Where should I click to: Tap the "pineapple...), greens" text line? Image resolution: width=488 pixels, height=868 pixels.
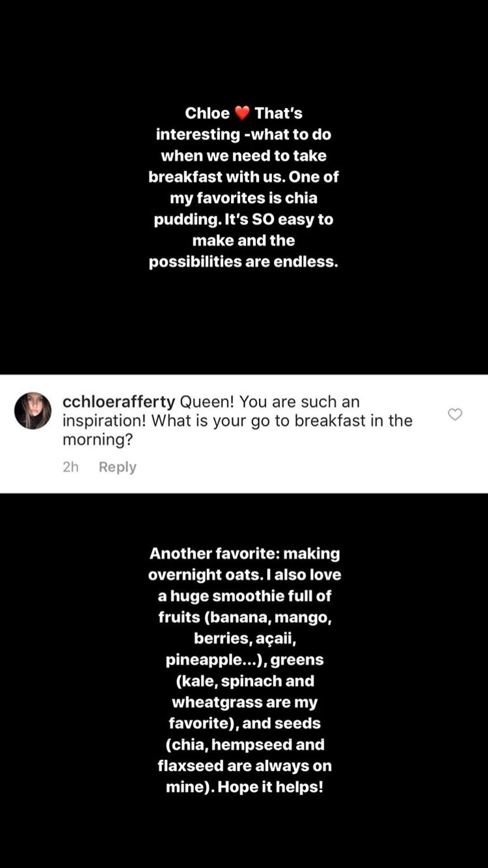(x=244, y=660)
